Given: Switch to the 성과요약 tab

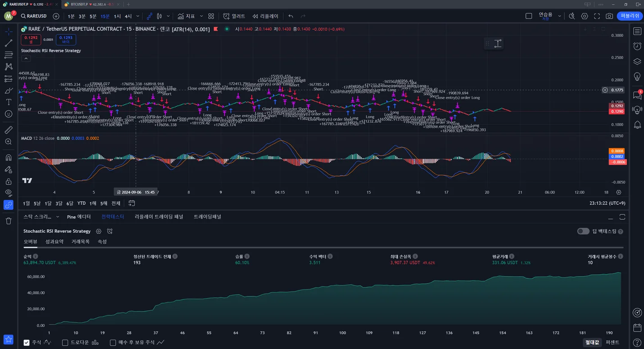Looking at the screenshot, I should (54, 241).
